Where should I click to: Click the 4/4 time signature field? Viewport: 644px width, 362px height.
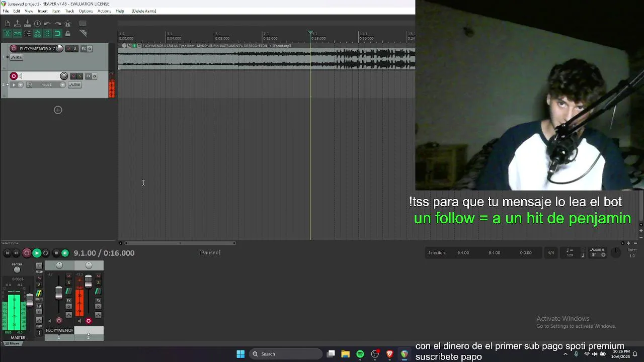[x=551, y=253]
